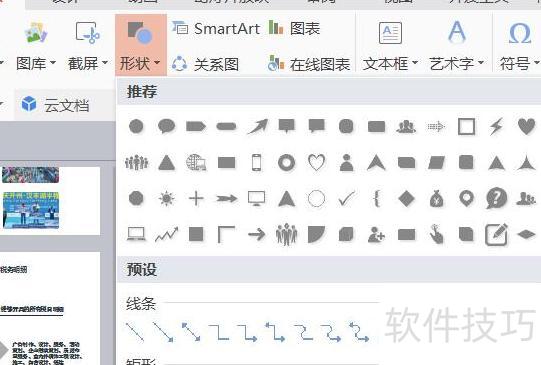Screen dimensions: 541x365
Task: Select the checkmark shape
Action: (x=346, y=198)
